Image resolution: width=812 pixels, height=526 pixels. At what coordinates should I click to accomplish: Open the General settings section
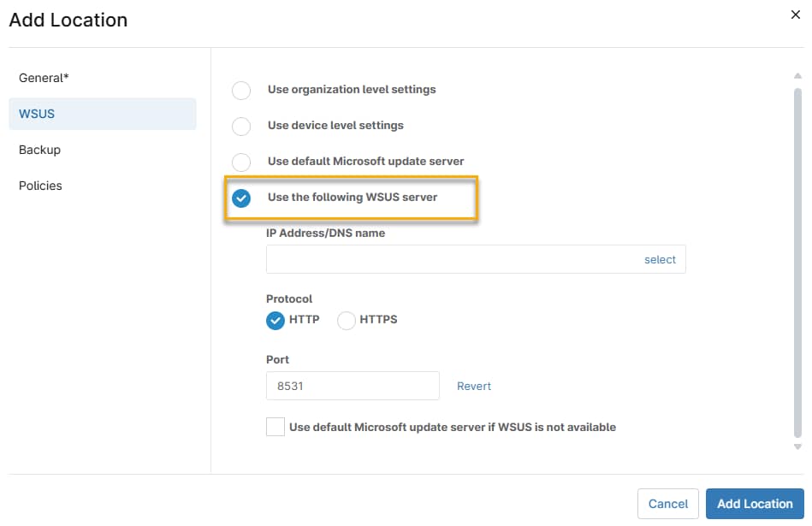[x=43, y=77]
